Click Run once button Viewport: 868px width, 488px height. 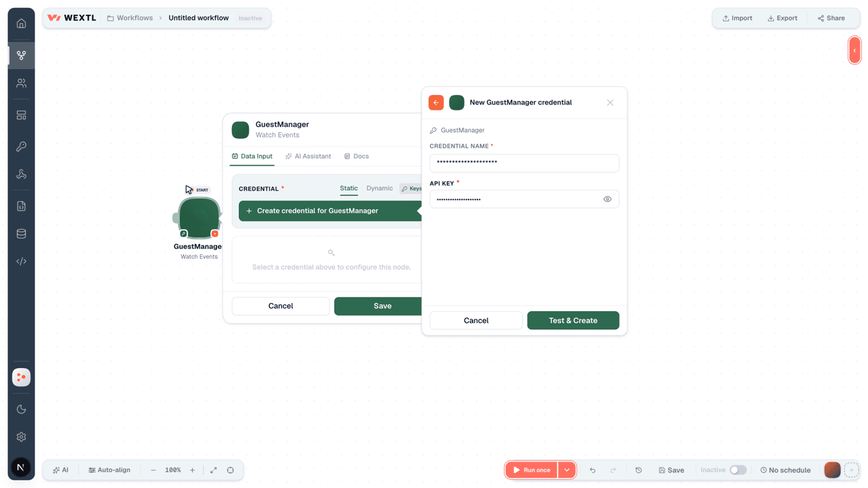532,470
